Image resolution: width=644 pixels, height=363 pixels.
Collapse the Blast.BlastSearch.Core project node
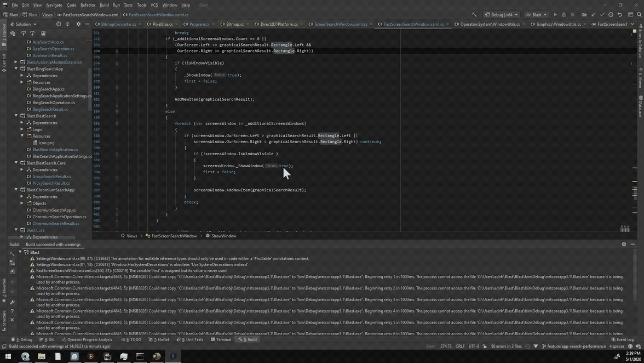tap(16, 163)
